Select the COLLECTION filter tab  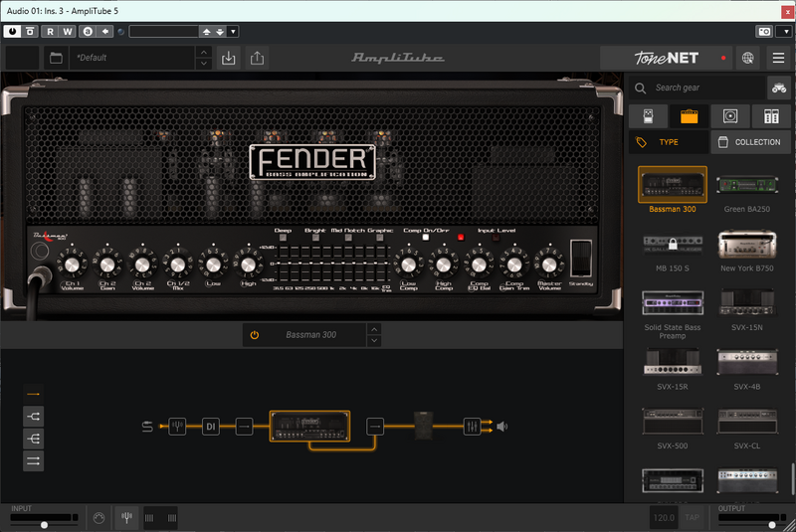click(x=750, y=142)
